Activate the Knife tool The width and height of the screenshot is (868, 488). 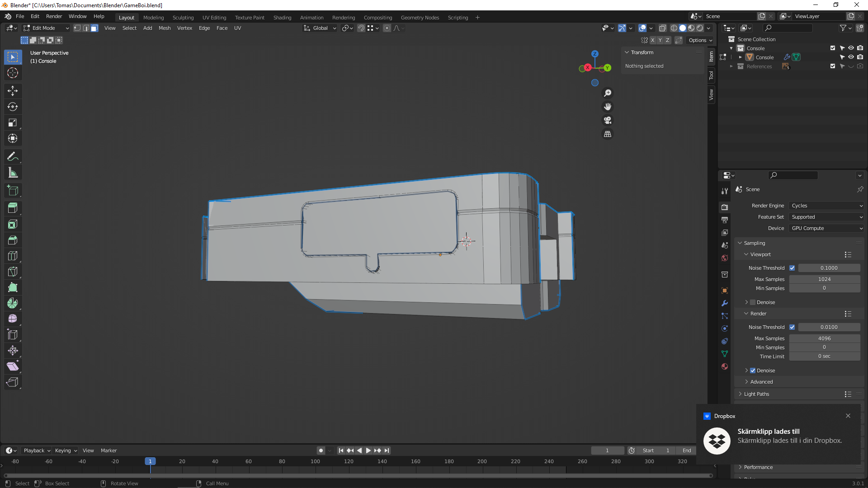(x=13, y=272)
